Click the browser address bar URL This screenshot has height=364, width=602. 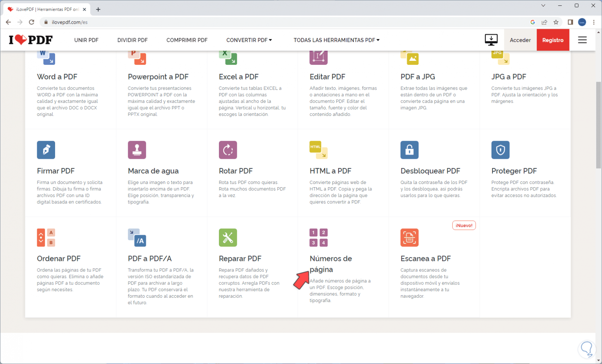(x=70, y=22)
